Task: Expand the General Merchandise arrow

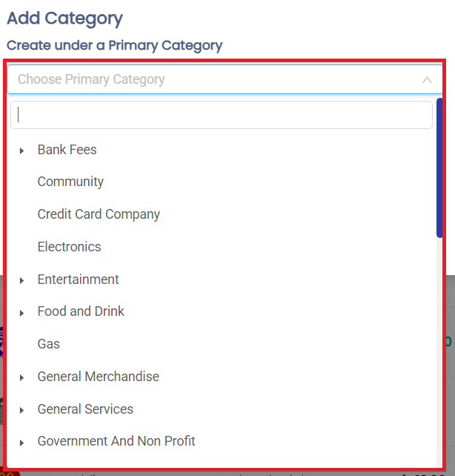Action: (x=22, y=377)
